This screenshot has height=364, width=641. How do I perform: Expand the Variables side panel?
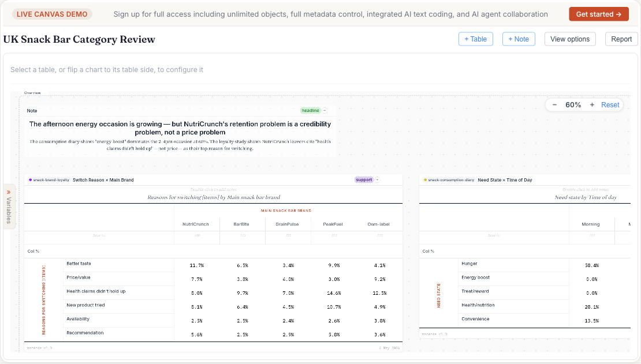[x=9, y=207]
